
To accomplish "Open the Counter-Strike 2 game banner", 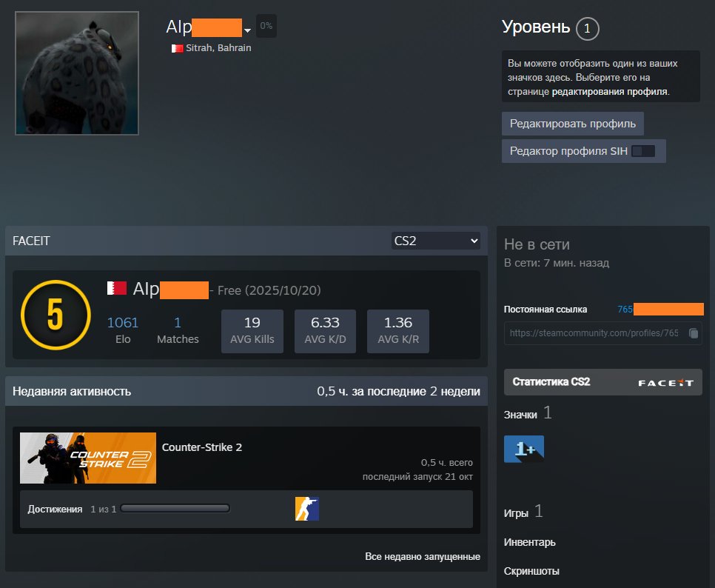I will click(88, 458).
